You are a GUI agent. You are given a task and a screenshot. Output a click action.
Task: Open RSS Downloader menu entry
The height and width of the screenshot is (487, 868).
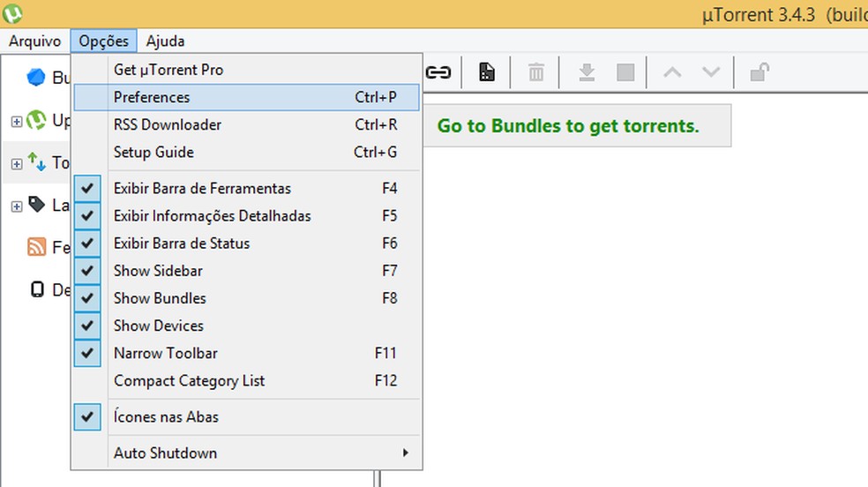point(247,124)
